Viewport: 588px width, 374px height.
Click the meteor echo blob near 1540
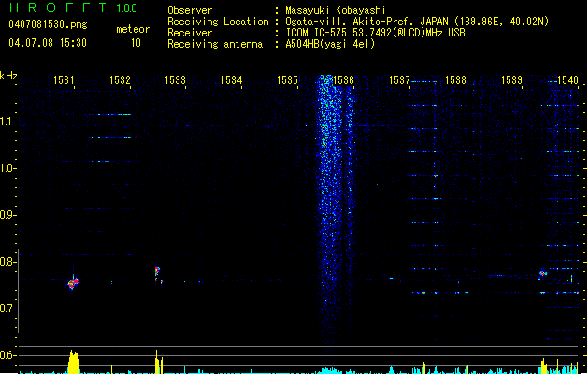tap(542, 273)
